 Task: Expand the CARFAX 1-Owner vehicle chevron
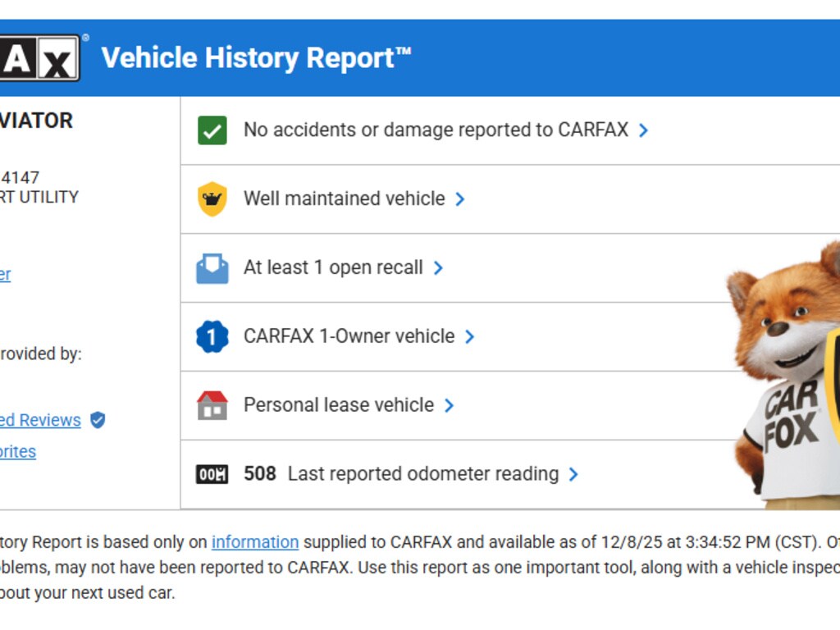(x=470, y=336)
